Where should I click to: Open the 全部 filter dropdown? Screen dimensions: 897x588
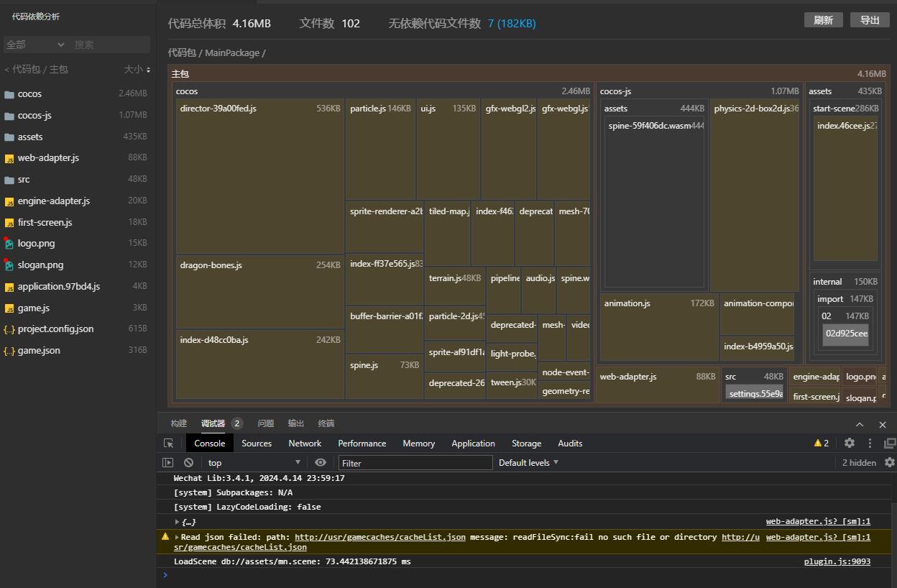pyautogui.click(x=35, y=45)
